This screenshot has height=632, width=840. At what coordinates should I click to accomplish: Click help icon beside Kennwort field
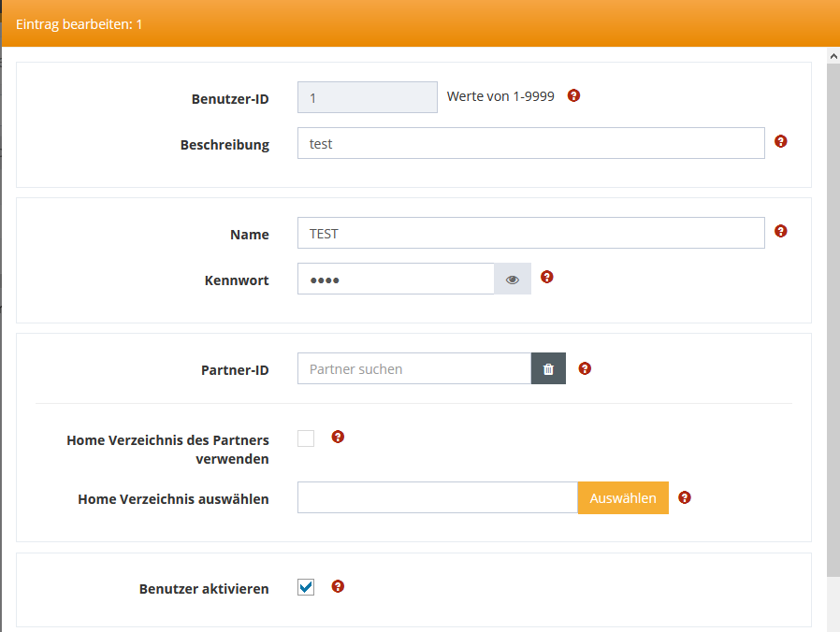click(x=547, y=277)
